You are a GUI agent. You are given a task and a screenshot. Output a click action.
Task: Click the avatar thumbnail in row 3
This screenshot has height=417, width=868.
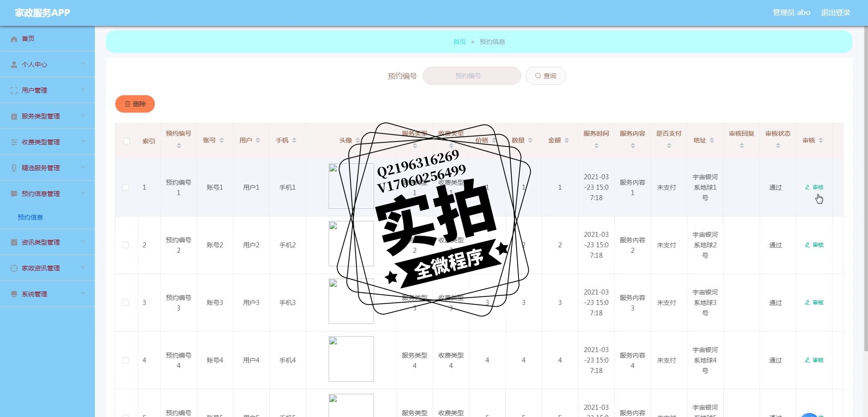coord(351,301)
